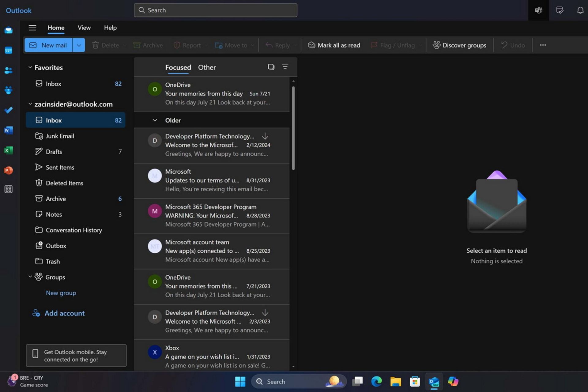Open the message filter icon
Screen dimensions: 588x392
(285, 67)
